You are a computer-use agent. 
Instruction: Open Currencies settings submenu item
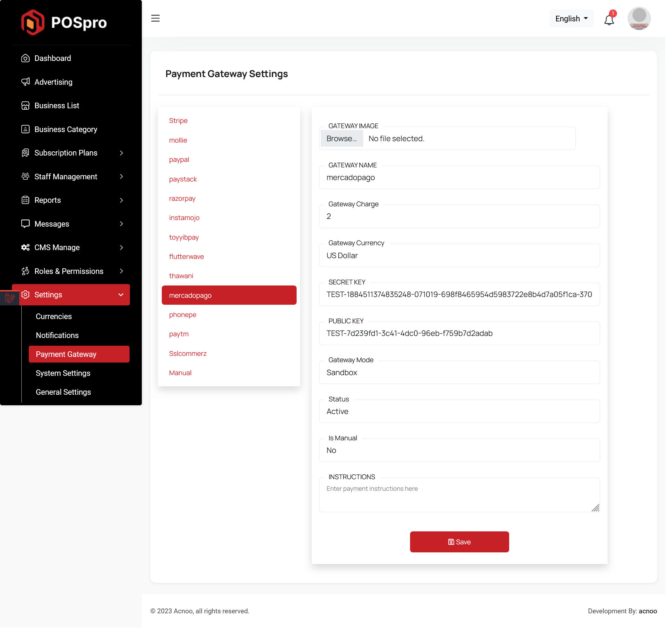[x=54, y=316]
